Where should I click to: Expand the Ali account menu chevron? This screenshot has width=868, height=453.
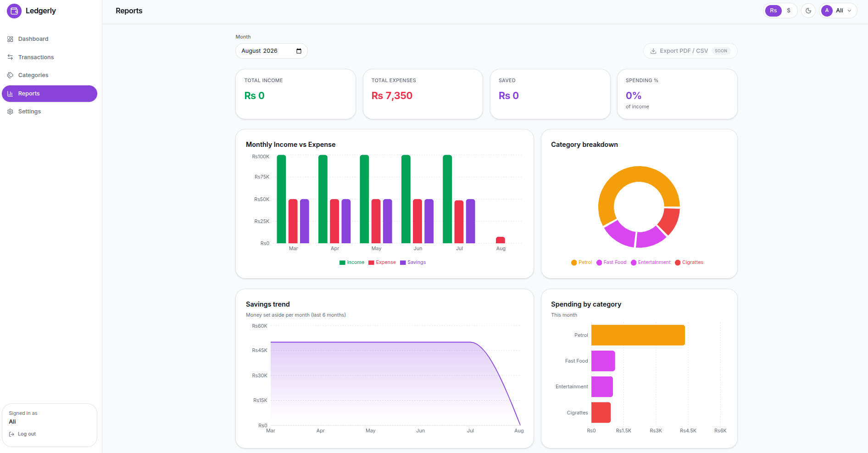click(x=849, y=11)
